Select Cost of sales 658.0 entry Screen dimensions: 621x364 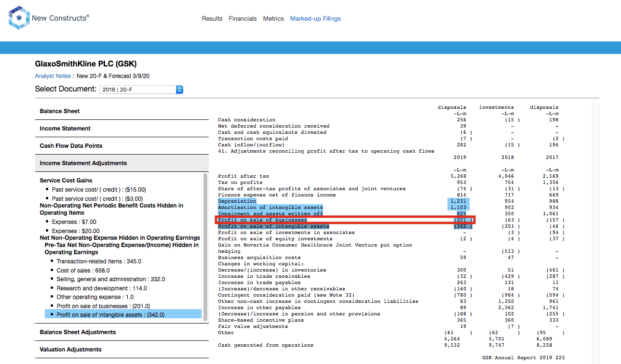pyautogui.click(x=83, y=271)
